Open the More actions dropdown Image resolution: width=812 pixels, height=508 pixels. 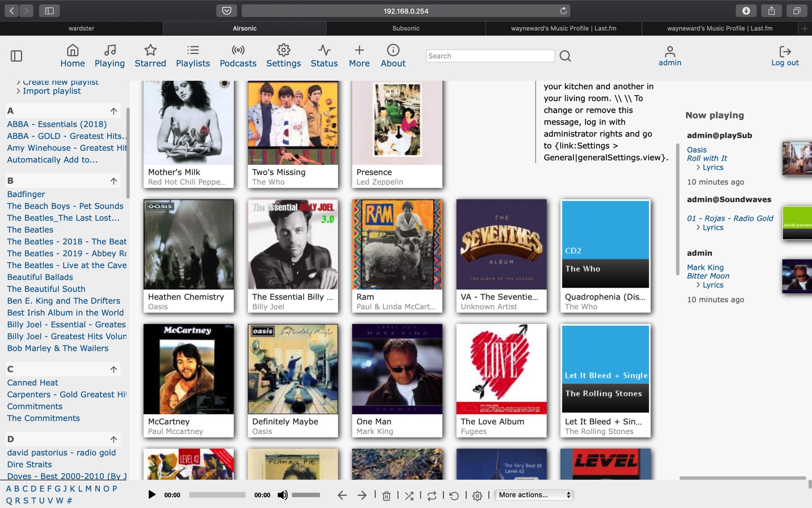[534, 495]
